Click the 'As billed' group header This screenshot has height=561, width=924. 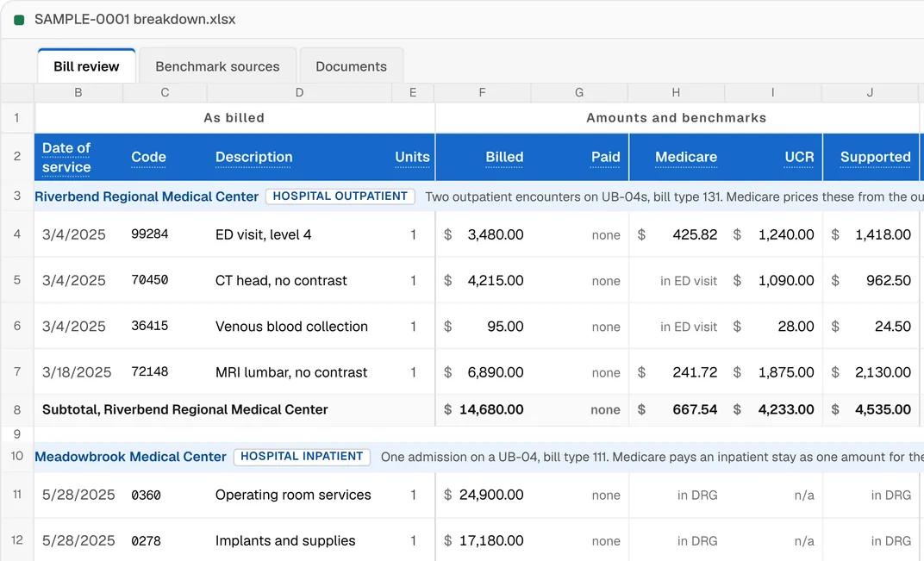tap(234, 118)
